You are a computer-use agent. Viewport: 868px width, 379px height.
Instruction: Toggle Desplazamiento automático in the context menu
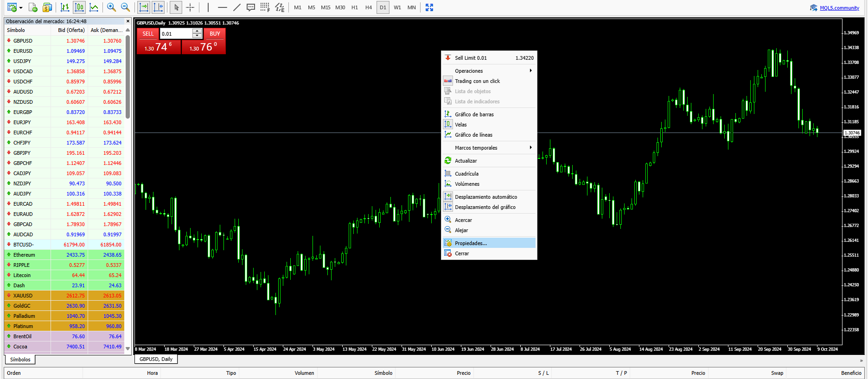click(489, 197)
